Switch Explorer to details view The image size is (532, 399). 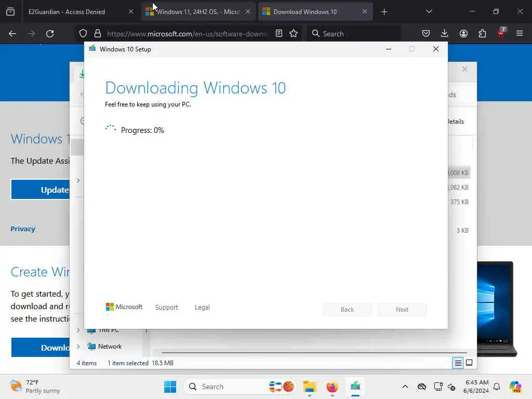coord(458,363)
